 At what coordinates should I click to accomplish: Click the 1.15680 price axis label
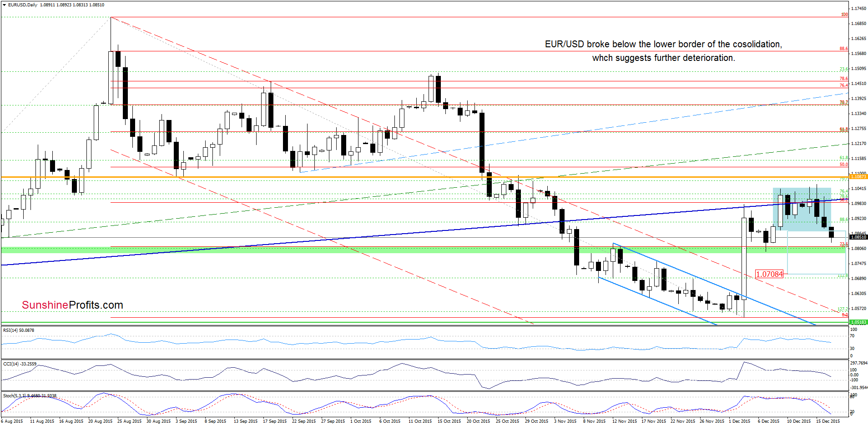coord(858,54)
